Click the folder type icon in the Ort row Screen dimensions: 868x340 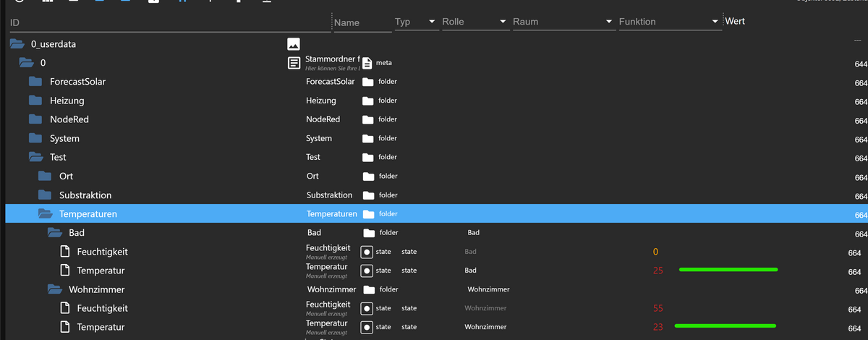point(368,176)
